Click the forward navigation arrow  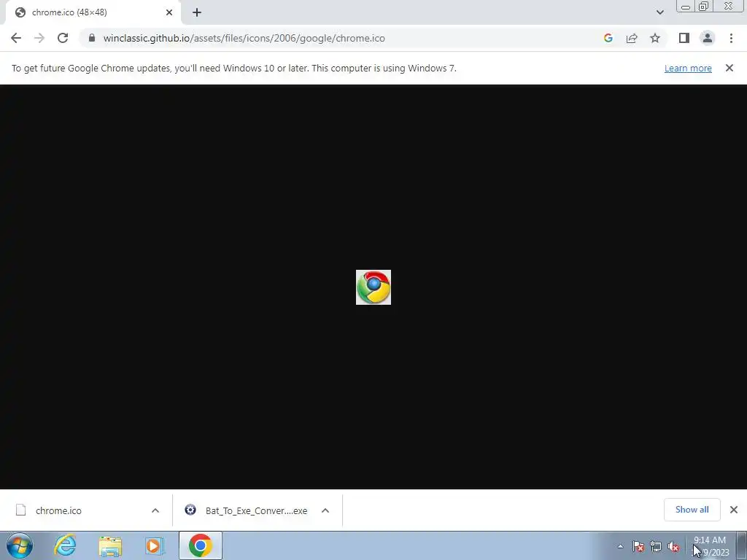[x=39, y=38]
